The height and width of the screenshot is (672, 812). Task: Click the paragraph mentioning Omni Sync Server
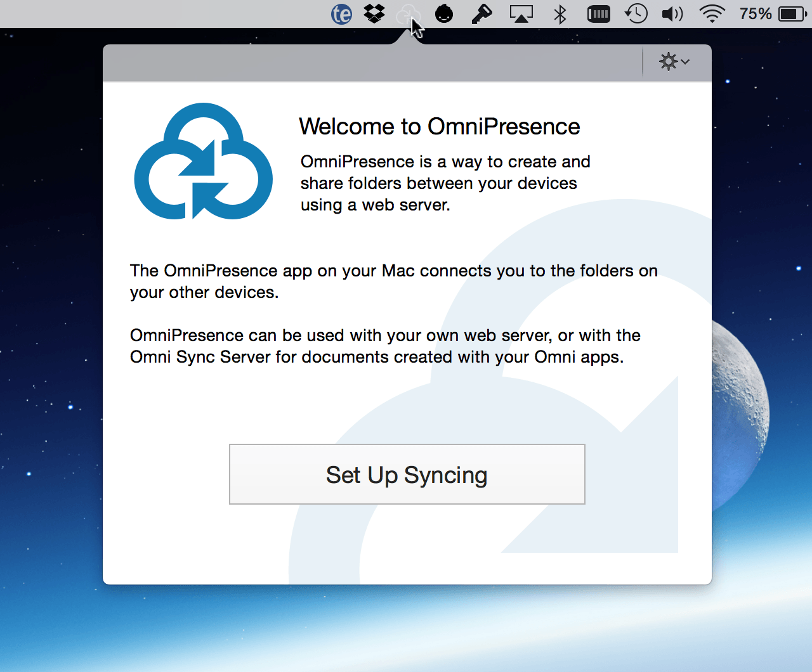click(385, 346)
